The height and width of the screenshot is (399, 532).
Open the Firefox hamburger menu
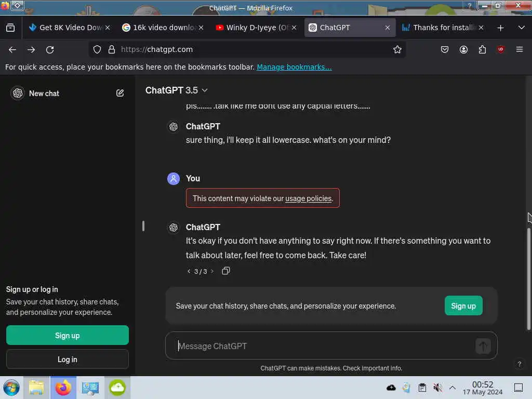pyautogui.click(x=520, y=49)
